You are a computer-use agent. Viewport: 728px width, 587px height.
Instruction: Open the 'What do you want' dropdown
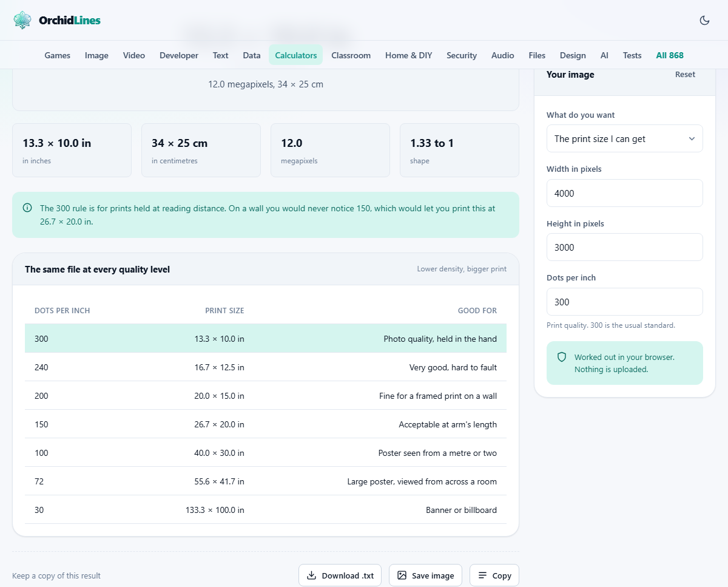pyautogui.click(x=625, y=138)
